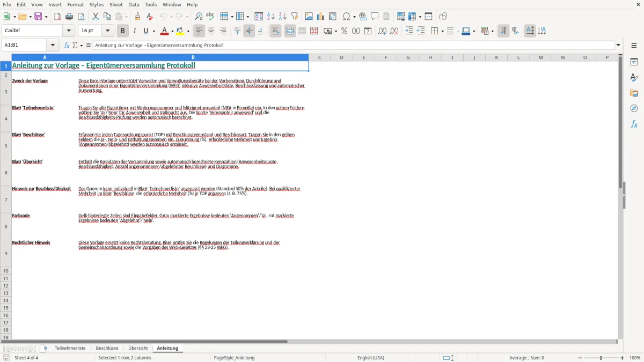Open sidebar Gallery deck
The height and width of the screenshot is (362, 644).
pyautogui.click(x=634, y=93)
